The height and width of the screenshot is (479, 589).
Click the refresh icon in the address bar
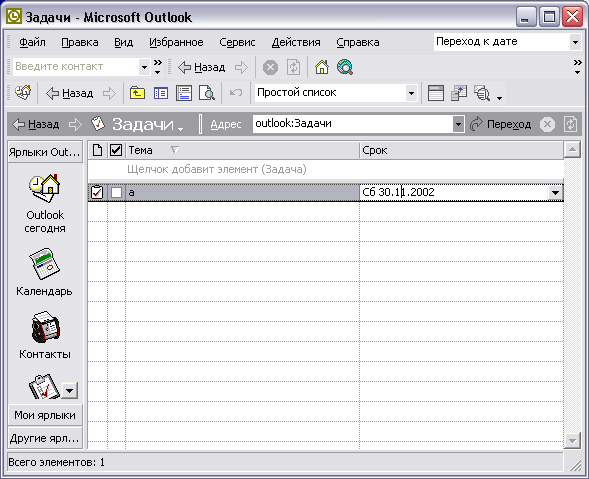[x=571, y=124]
